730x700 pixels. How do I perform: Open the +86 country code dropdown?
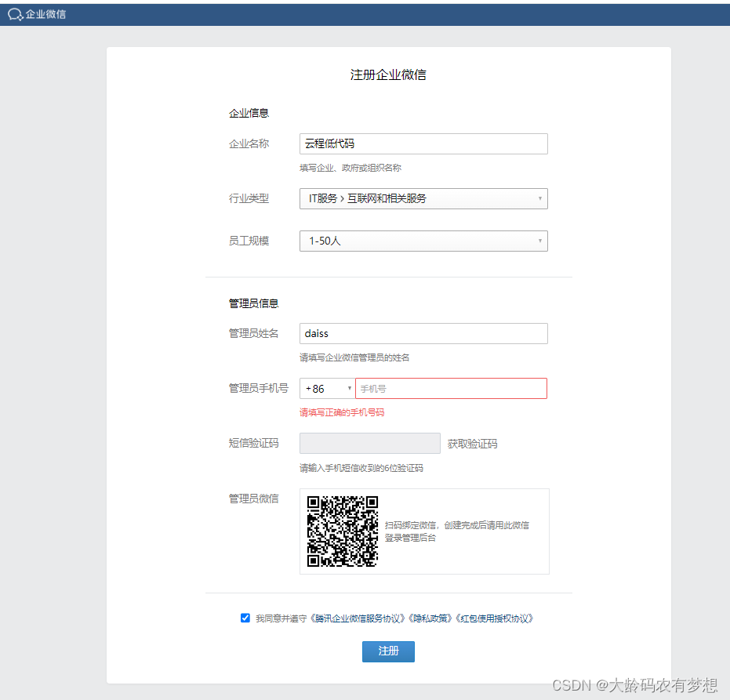[x=327, y=389]
